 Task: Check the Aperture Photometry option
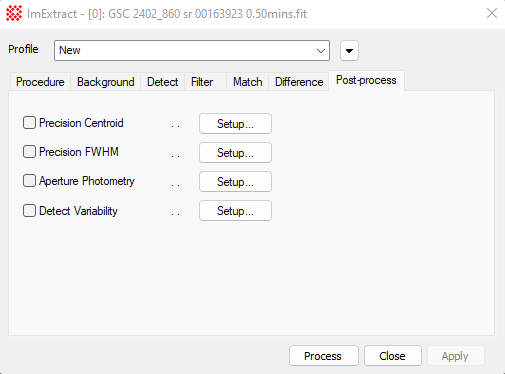coord(29,181)
